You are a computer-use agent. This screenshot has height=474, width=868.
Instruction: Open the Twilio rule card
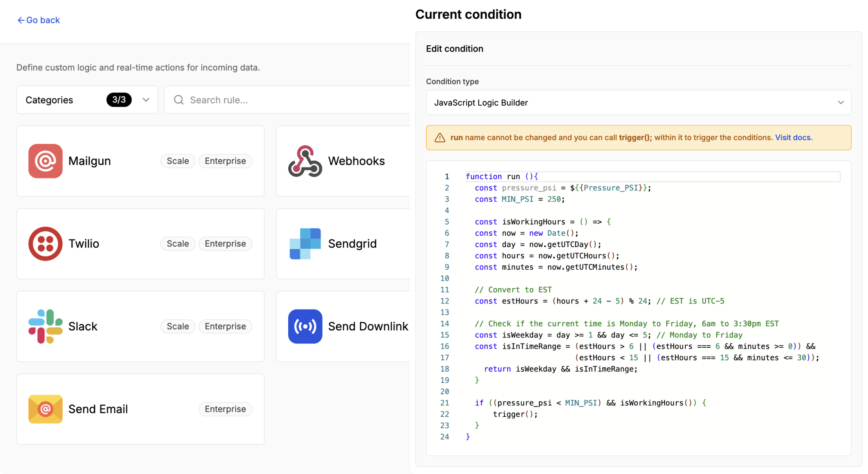[x=140, y=244]
